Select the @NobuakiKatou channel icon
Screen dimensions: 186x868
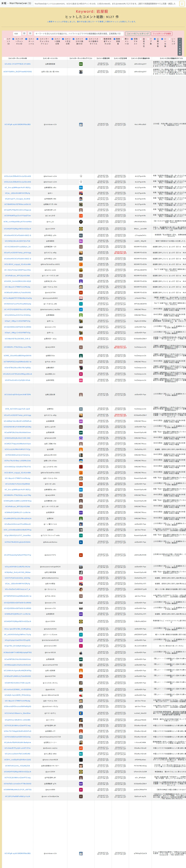click(x=81, y=542)
